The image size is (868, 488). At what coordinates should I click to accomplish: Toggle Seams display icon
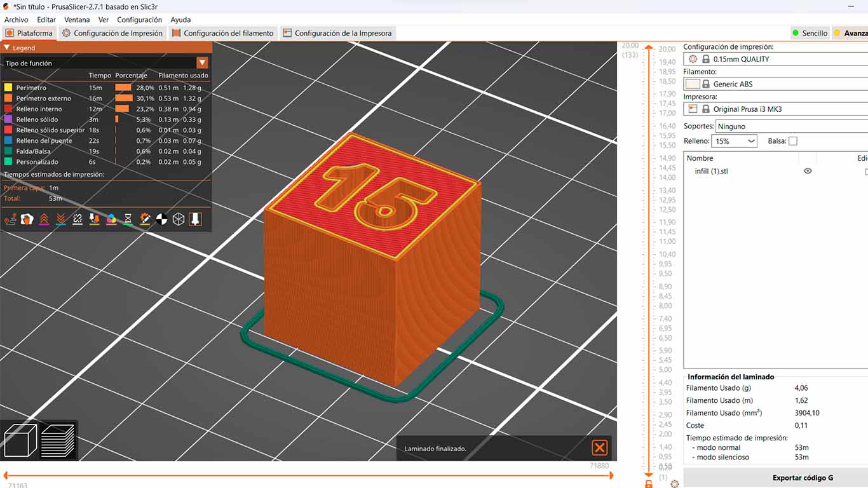tap(78, 219)
